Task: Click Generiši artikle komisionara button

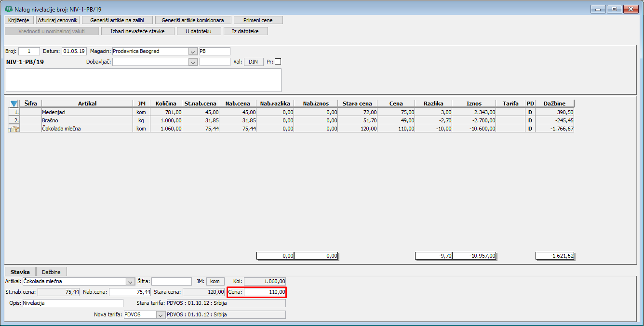Action: 193,20
